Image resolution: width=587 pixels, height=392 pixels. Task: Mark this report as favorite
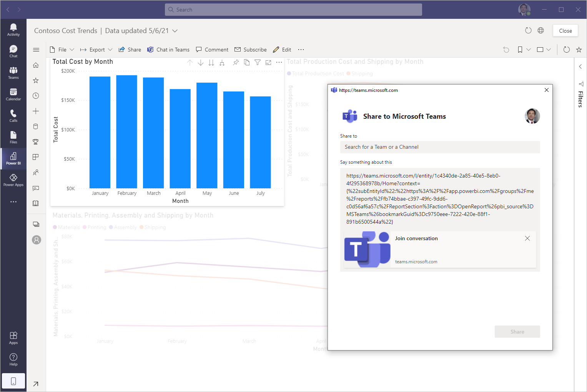579,50
